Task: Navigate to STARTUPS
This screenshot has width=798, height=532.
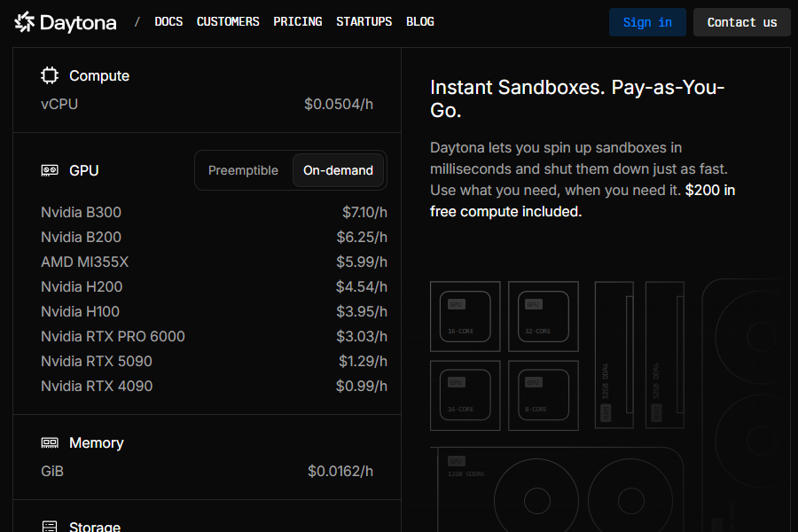Action: click(364, 22)
